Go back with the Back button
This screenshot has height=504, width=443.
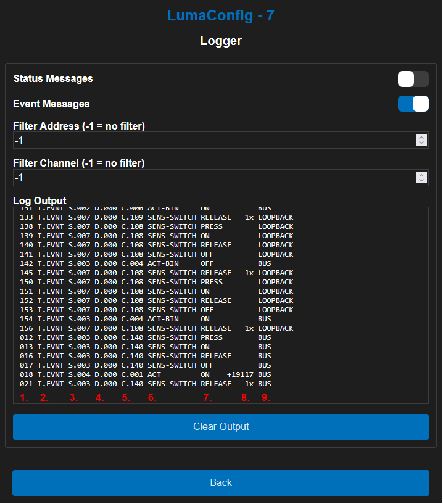(221, 483)
